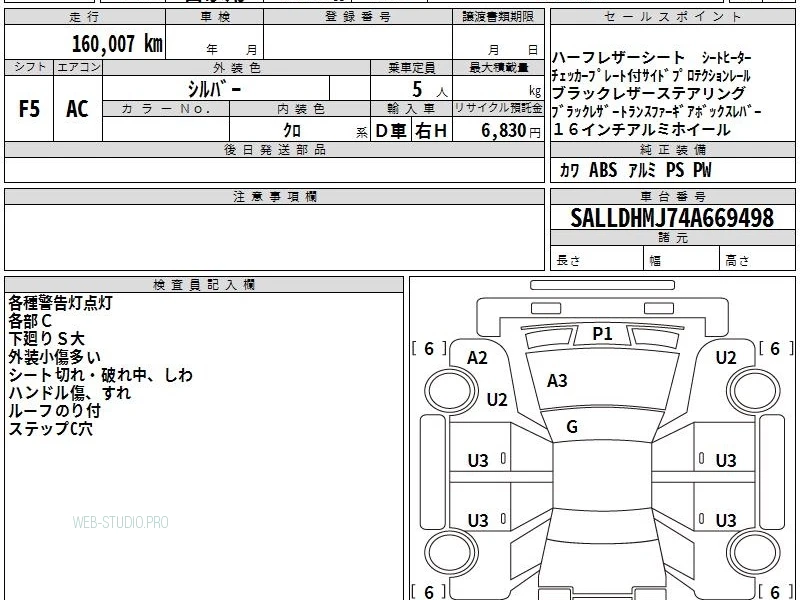Image resolution: width=800 pixels, height=600 pixels.
Task: Click the note ルーフのり付
Action: (x=55, y=411)
